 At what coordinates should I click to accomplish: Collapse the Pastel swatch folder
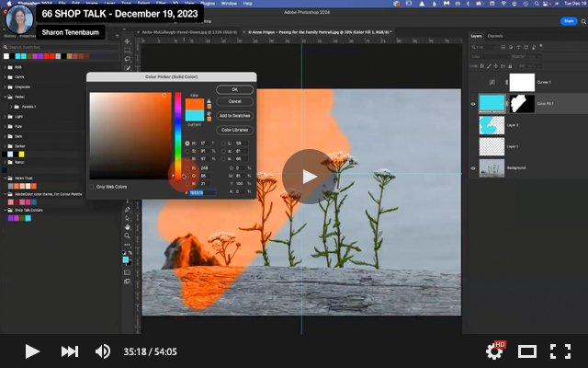click(x=6, y=97)
